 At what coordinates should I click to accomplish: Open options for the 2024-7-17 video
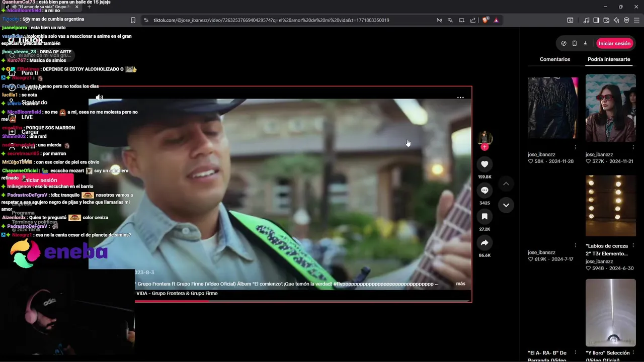pyautogui.click(x=576, y=245)
